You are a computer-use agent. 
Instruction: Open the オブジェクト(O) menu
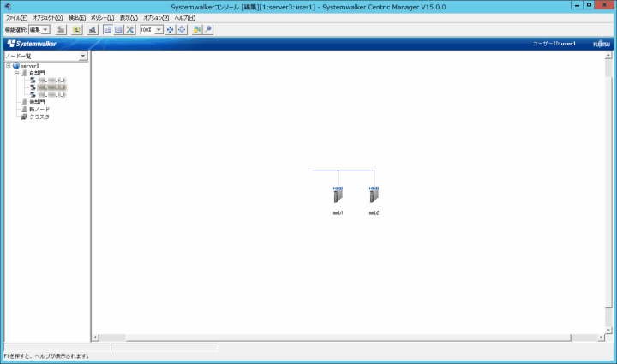click(47, 18)
